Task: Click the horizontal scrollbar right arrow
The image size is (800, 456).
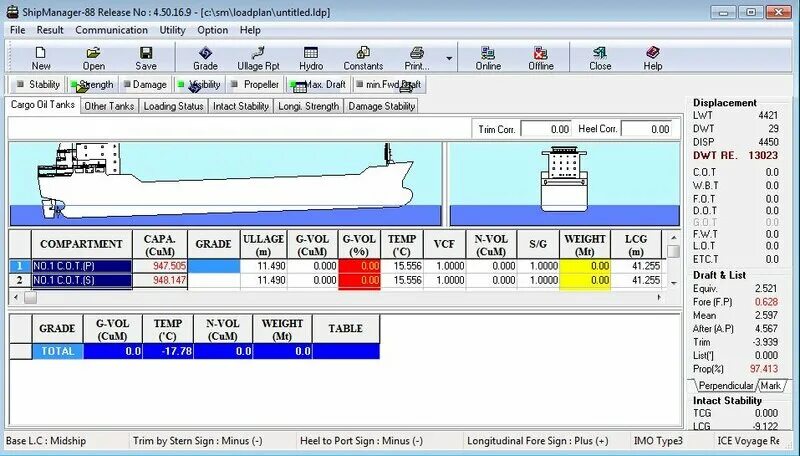Action: 659,297
